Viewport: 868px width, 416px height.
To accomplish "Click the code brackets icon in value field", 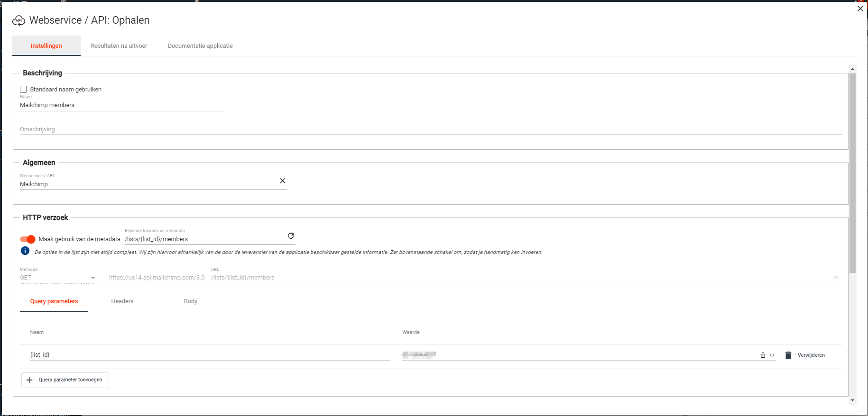I will tap(772, 355).
